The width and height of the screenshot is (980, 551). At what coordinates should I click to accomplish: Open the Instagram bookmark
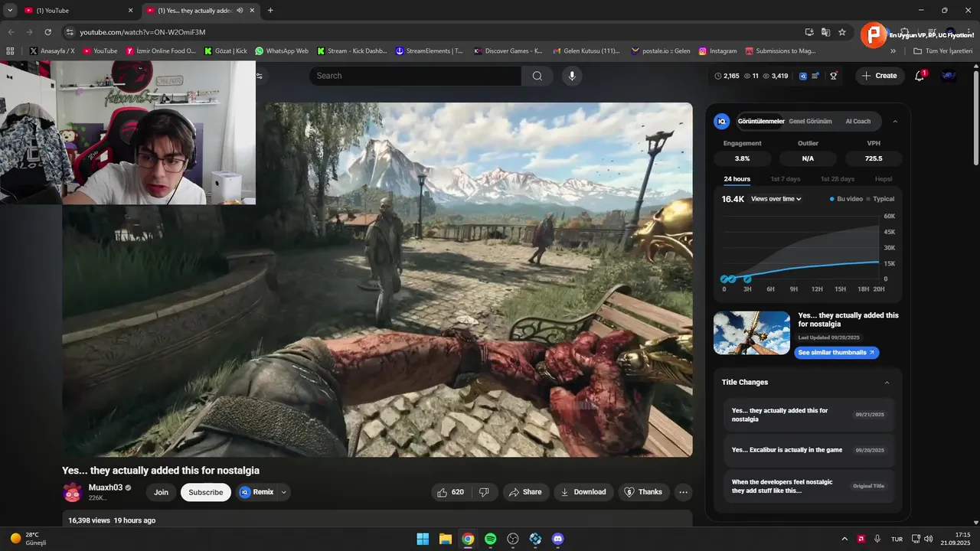pos(717,51)
